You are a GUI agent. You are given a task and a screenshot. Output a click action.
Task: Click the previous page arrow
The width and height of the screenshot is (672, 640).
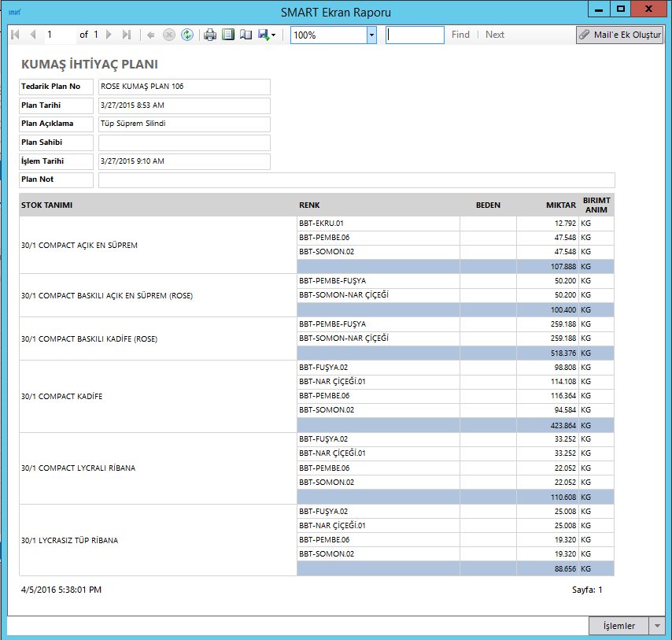click(x=32, y=35)
